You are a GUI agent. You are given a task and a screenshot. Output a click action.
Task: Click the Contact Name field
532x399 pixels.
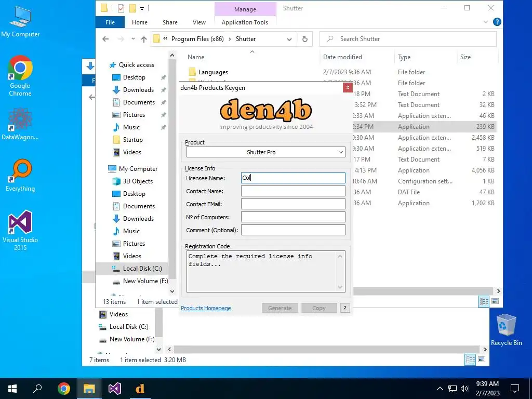click(293, 191)
